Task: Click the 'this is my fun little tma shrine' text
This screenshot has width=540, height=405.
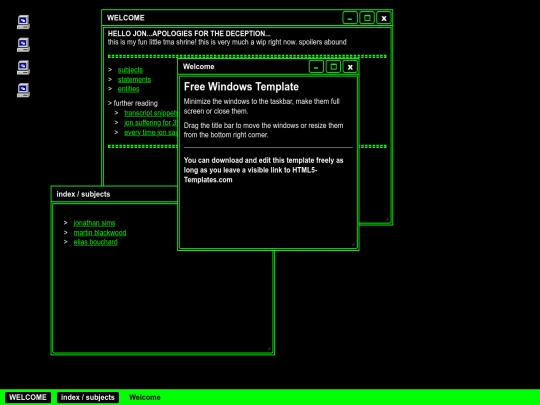Action: (227, 42)
